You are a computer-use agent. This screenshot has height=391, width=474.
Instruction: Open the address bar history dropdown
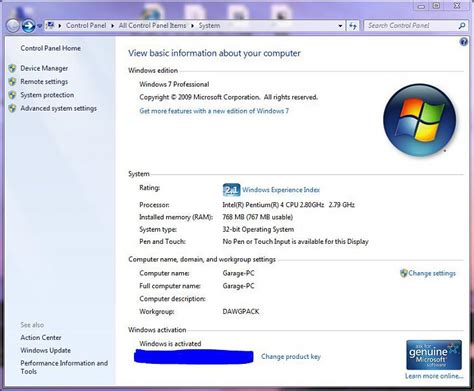[340, 26]
